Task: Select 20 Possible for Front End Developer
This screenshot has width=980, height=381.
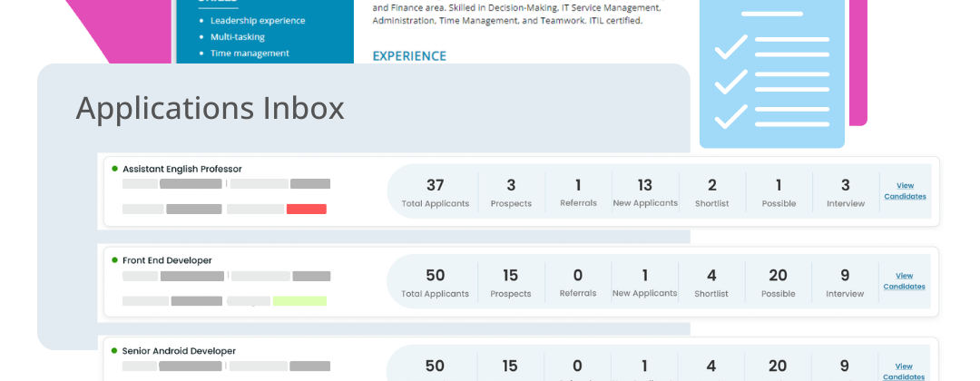Action: click(778, 282)
